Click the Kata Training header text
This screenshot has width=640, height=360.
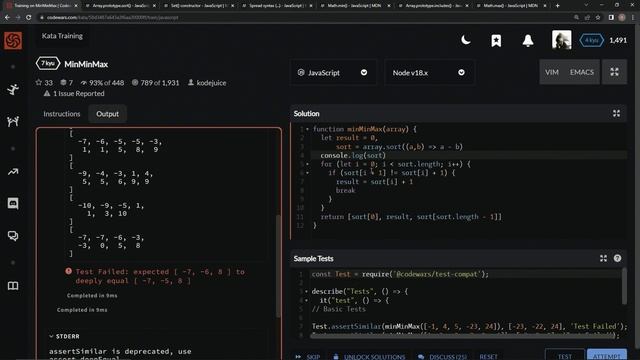[x=62, y=36]
